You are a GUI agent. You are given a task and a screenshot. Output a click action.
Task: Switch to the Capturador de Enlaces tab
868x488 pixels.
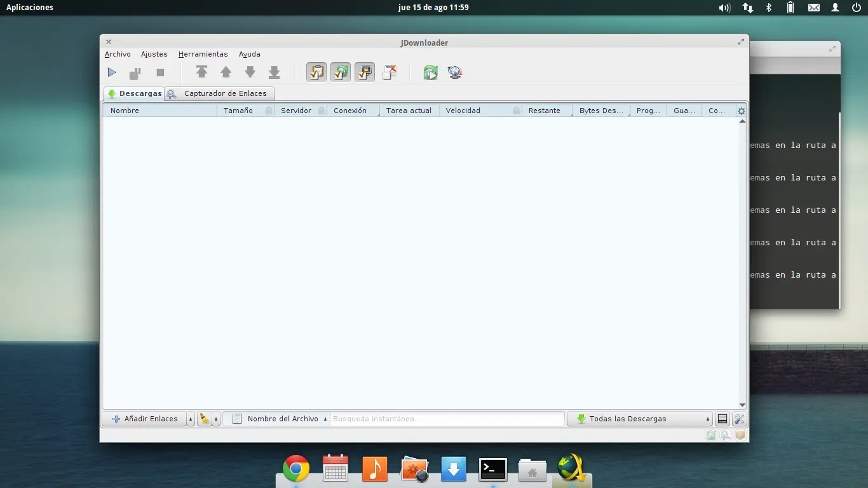pyautogui.click(x=225, y=93)
